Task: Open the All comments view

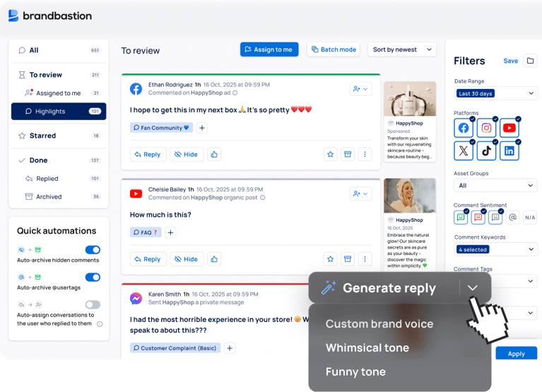Action: [59, 50]
